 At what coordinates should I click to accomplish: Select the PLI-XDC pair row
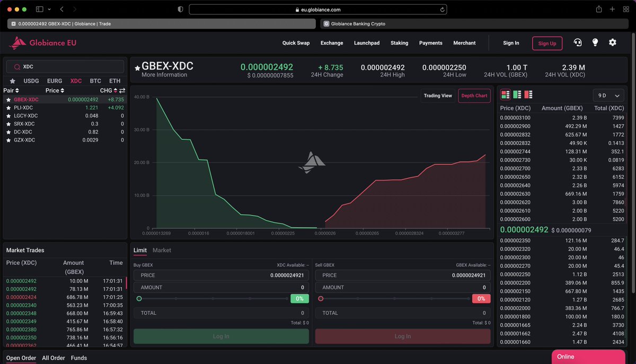click(65, 108)
